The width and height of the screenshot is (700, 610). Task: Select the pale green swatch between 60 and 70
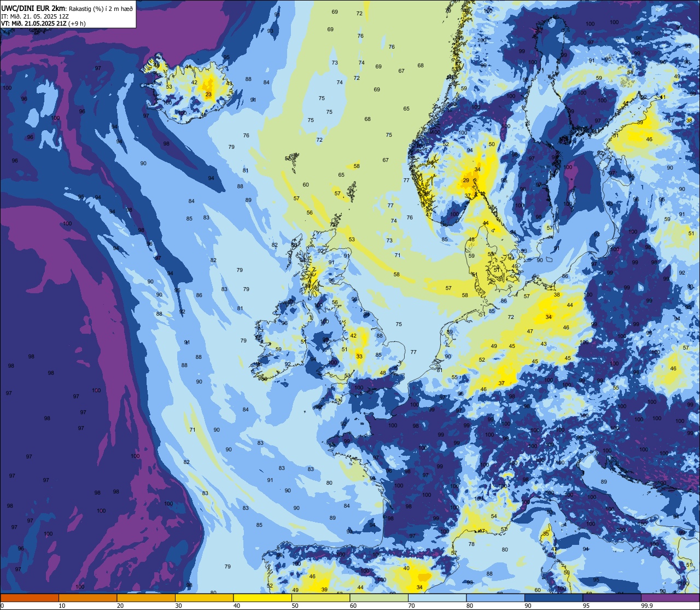tap(379, 598)
